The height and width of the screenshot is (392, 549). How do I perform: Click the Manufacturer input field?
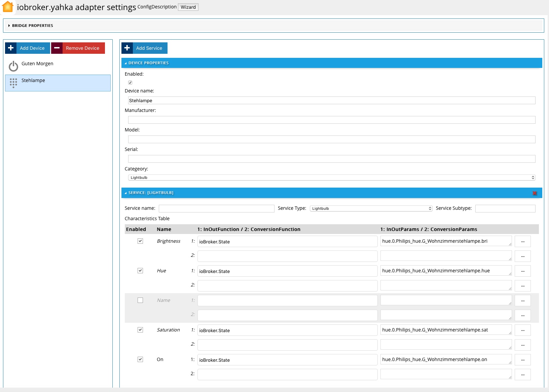332,120
